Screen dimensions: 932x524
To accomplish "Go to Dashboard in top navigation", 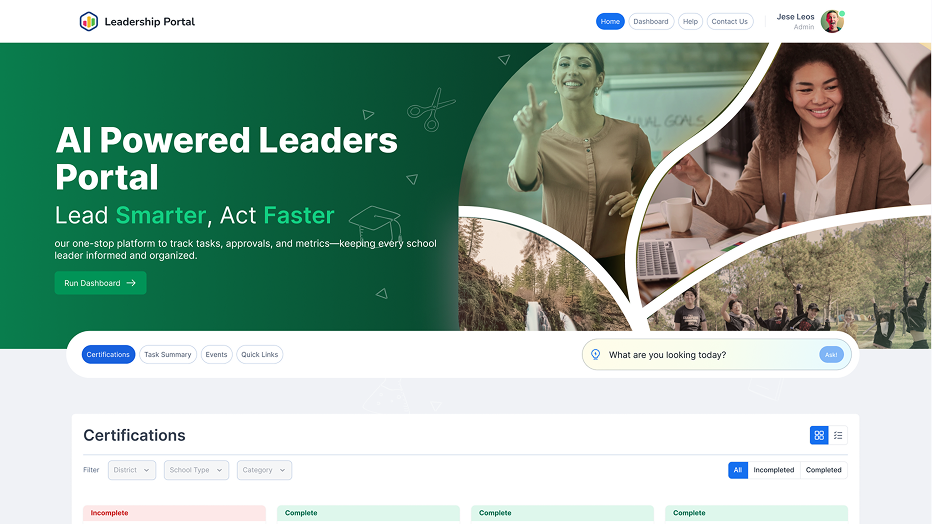I will point(651,21).
